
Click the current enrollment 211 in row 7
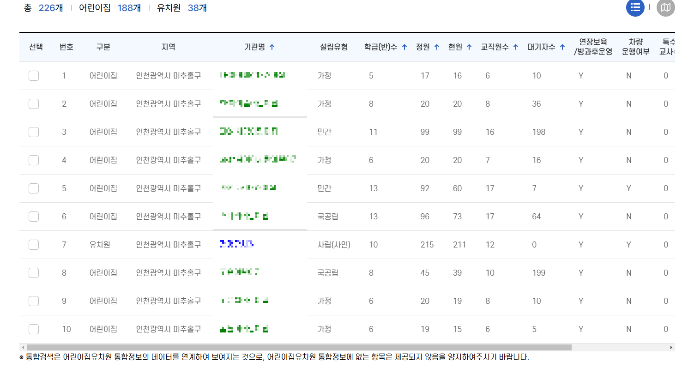tap(459, 244)
